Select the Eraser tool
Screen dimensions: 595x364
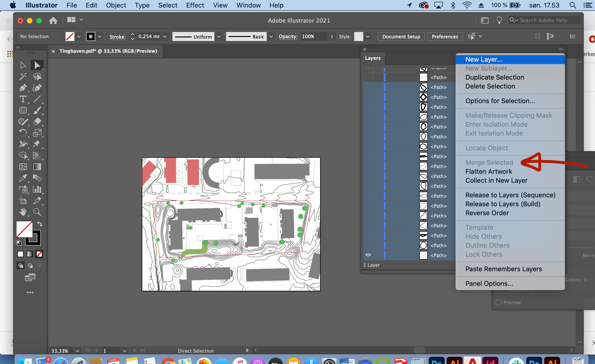(37, 122)
